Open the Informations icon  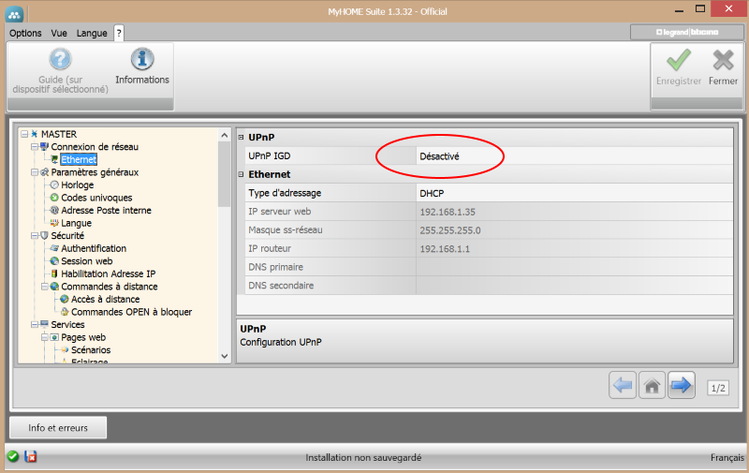click(142, 59)
